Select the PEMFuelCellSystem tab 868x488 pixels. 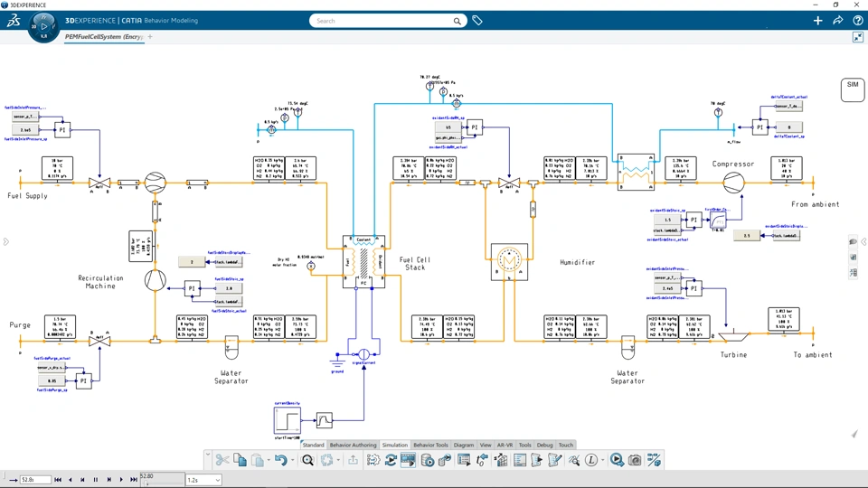pos(103,36)
